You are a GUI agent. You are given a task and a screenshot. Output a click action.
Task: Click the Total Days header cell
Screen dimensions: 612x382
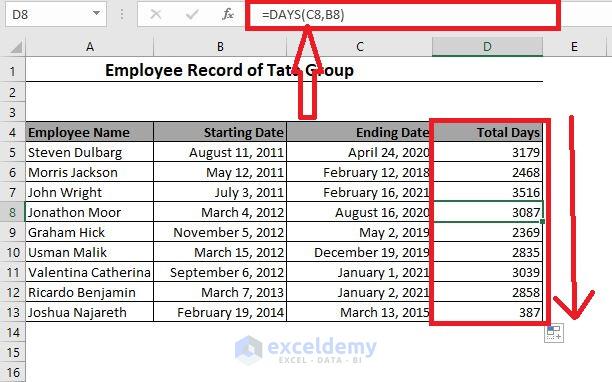tap(487, 132)
